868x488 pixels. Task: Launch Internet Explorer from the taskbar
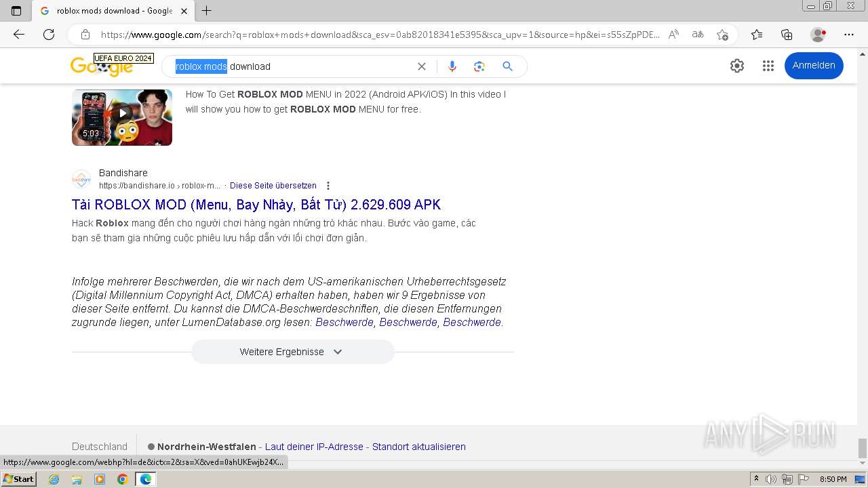54,479
